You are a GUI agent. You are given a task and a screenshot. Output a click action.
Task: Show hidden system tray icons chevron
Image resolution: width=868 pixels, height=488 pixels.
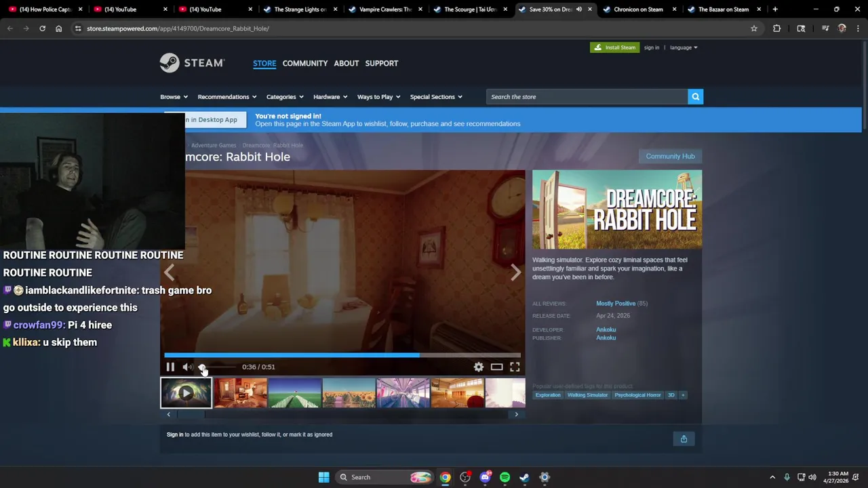772,477
